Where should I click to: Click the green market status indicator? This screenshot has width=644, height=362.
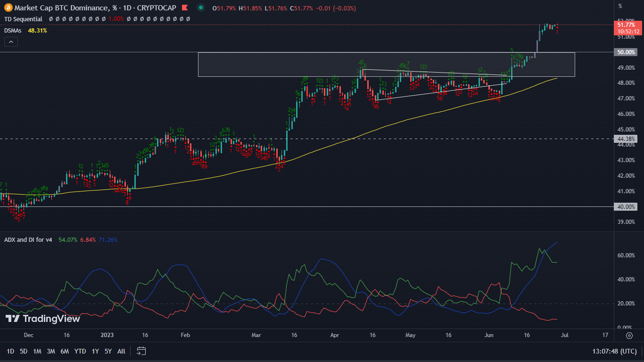(201, 8)
